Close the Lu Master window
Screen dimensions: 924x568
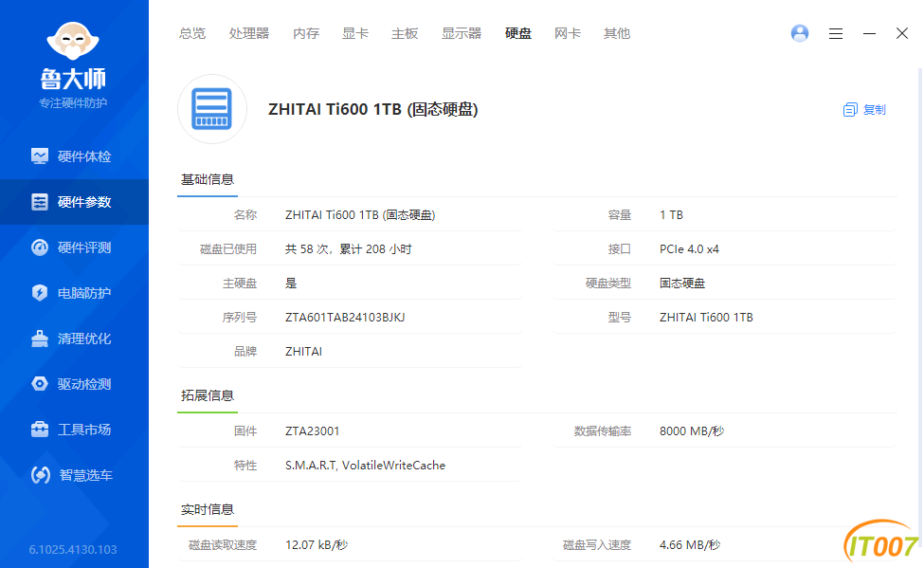click(x=902, y=33)
